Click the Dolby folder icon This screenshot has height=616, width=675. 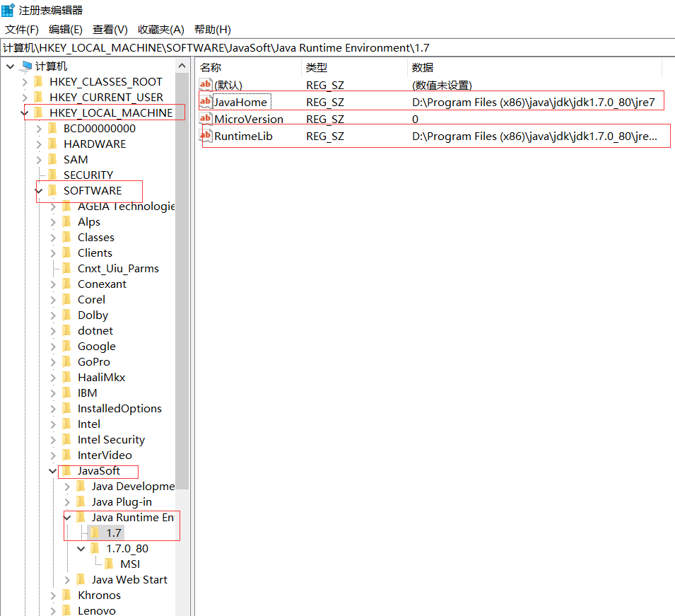pyautogui.click(x=66, y=315)
